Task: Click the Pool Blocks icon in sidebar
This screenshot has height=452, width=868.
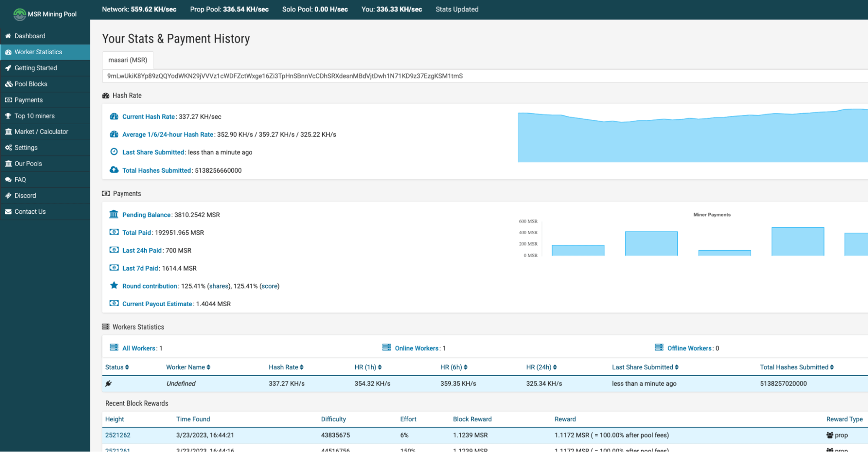Action: [9, 84]
